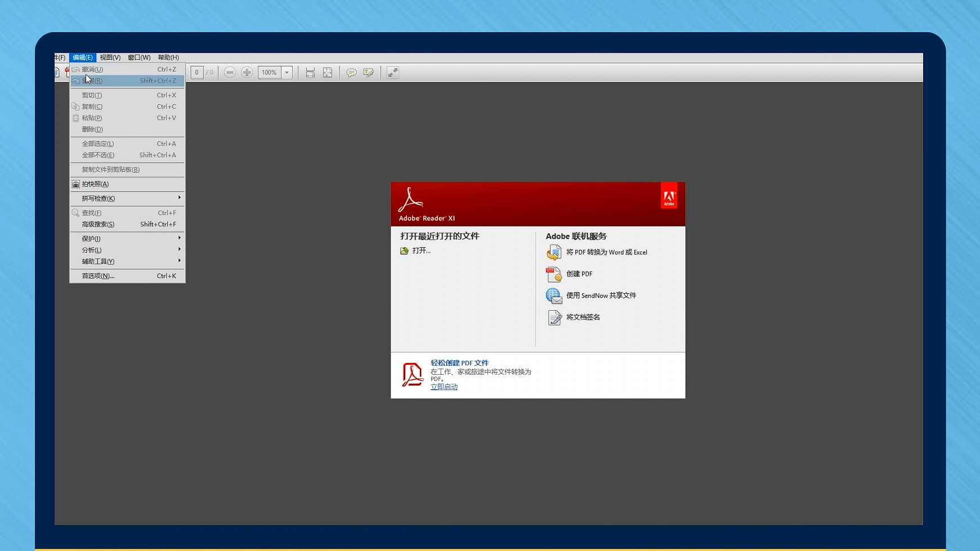The height and width of the screenshot is (551, 980).
Task: Click the copy icon beside 复制(C)
Action: coord(75,106)
